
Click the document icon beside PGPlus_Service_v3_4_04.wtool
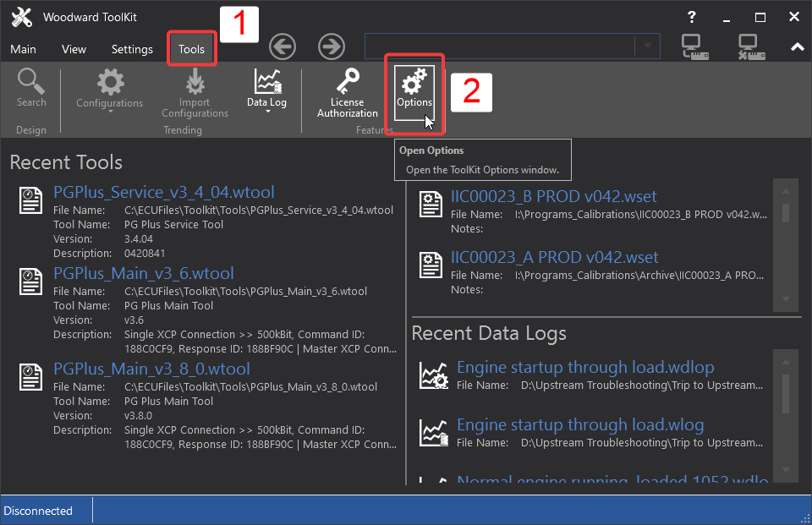pyautogui.click(x=30, y=201)
